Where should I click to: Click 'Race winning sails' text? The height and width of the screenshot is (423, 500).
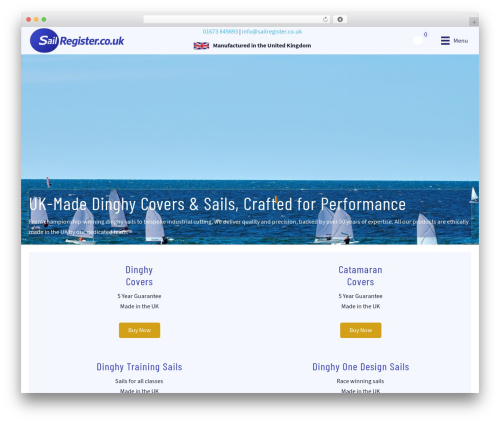coord(360,381)
